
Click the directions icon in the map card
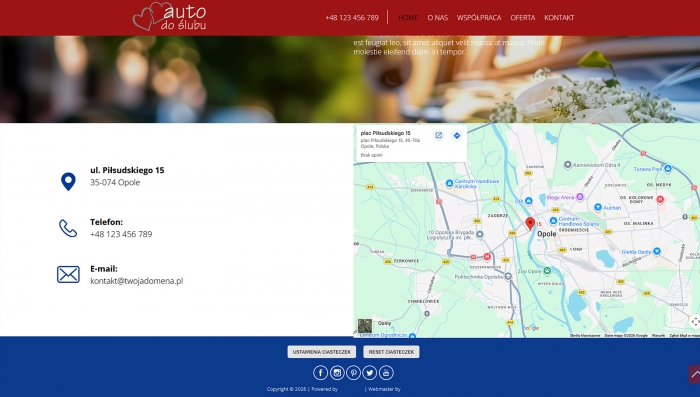point(457,135)
